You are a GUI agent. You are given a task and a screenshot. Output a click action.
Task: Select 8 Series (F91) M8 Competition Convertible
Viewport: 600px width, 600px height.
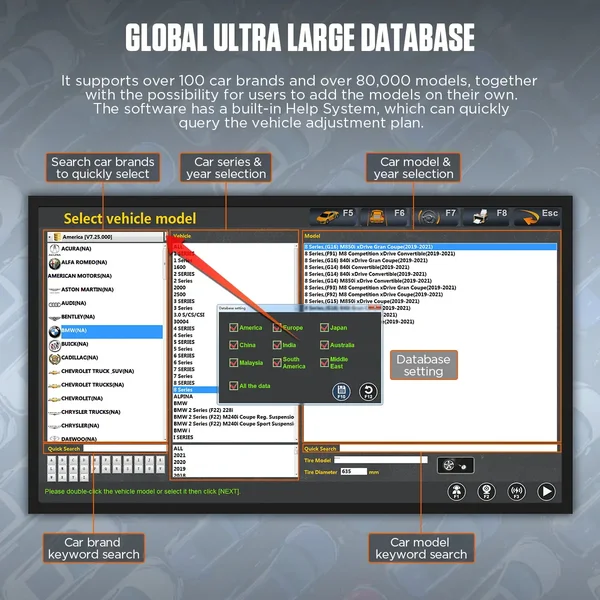[380, 254]
